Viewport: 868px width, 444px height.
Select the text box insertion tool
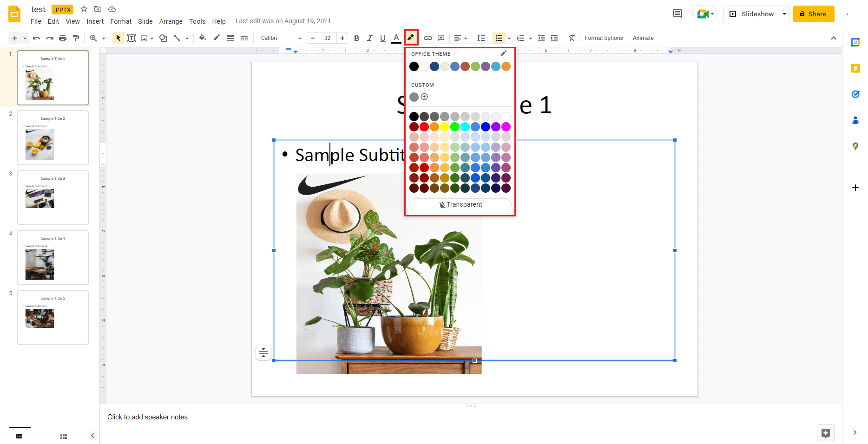132,38
